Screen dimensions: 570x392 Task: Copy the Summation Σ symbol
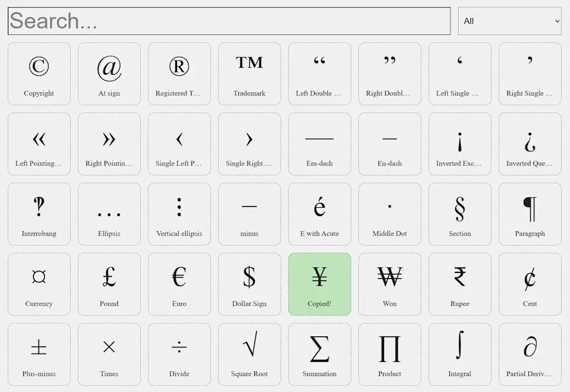tap(320, 354)
